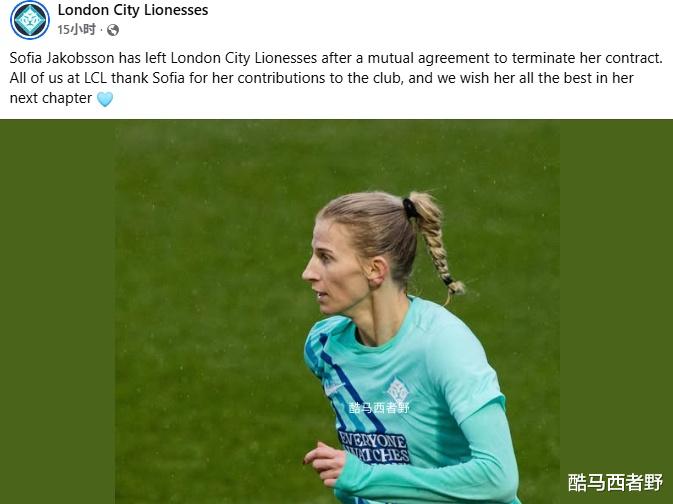Click the name Sofia Jakobsson in the post text
The height and width of the screenshot is (504, 673).
(62, 58)
